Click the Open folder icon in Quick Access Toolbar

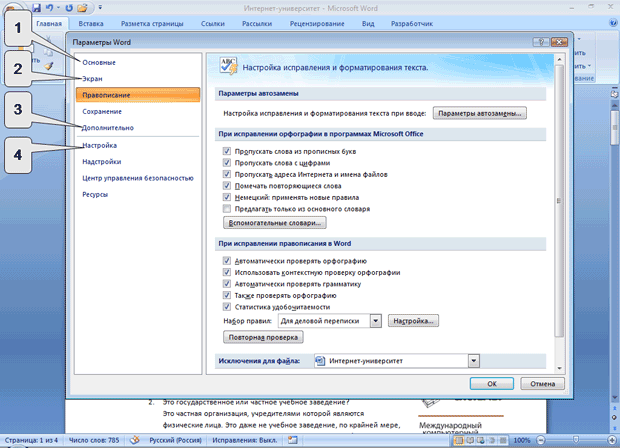[x=81, y=7]
